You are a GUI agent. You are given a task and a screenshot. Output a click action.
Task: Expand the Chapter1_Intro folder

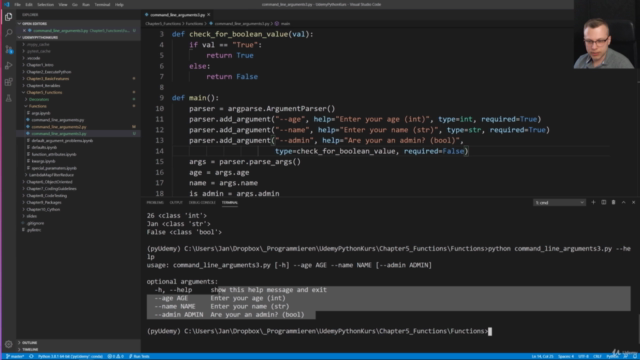(x=40, y=65)
